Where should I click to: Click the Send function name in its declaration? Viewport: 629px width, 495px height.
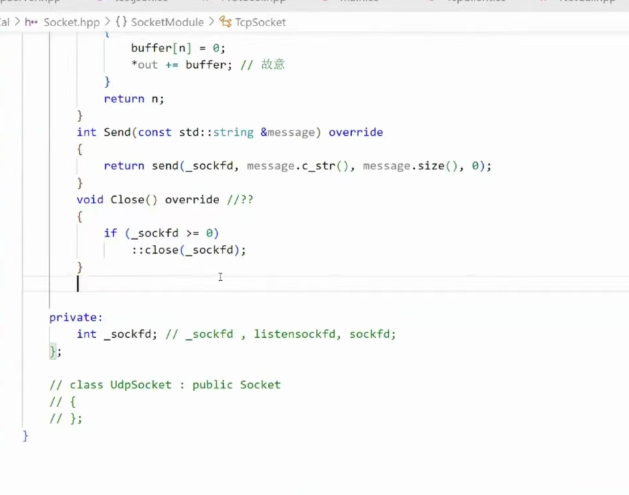pos(118,132)
